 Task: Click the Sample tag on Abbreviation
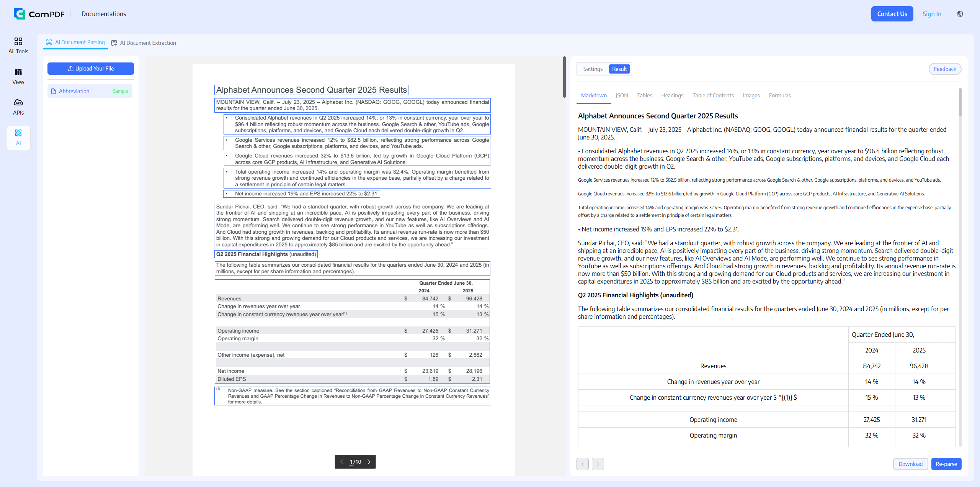point(120,91)
